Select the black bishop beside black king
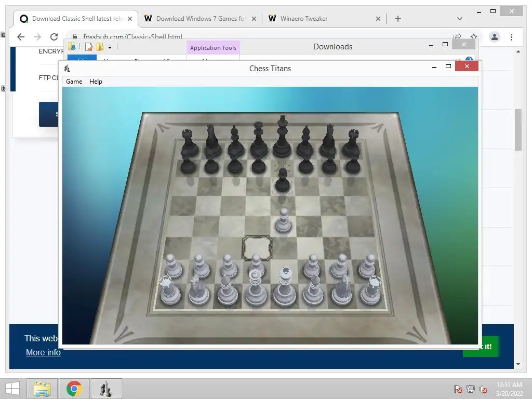Screen dimensions: 532x399 (x=305, y=142)
